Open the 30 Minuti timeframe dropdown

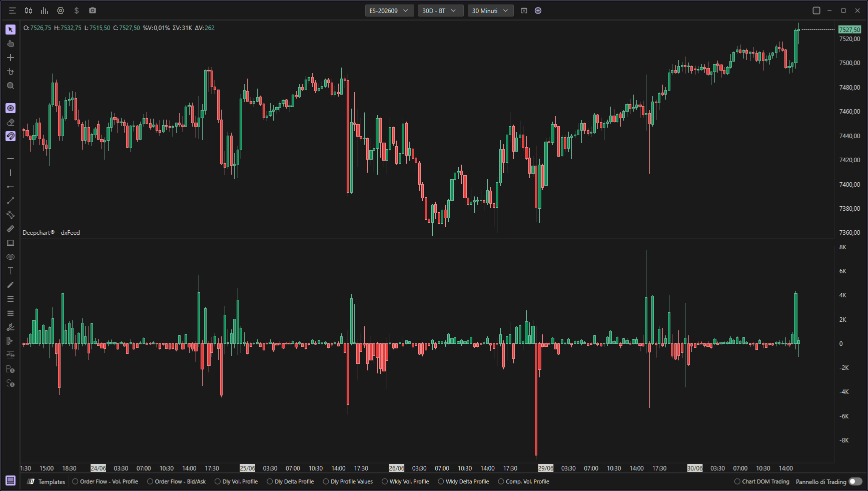tap(490, 11)
